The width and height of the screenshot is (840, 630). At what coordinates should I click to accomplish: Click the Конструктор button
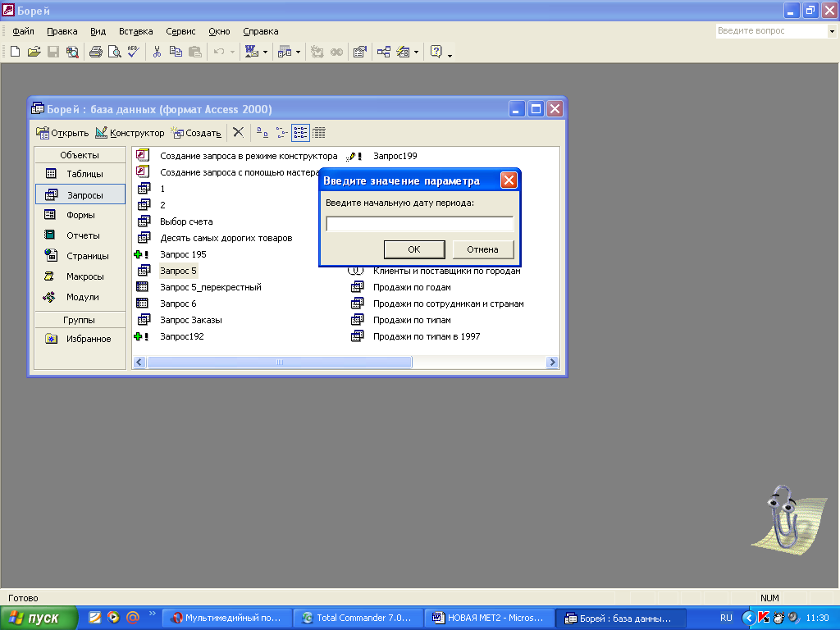tap(130, 133)
